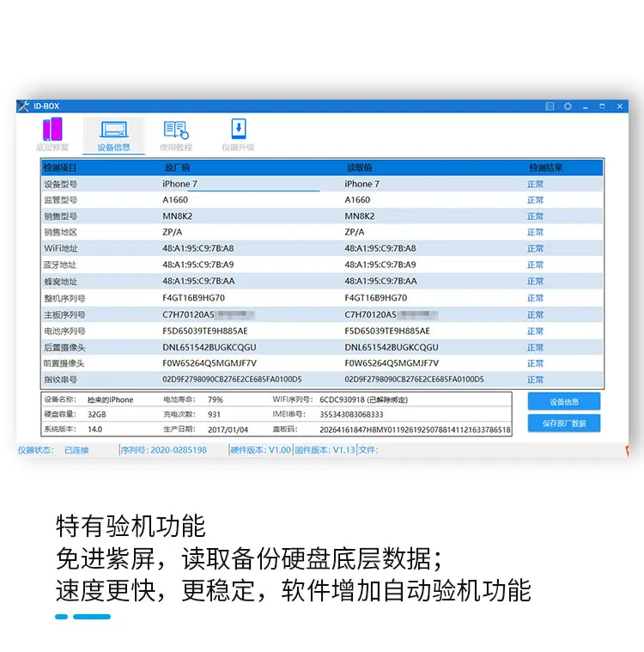Click MN8K2 in the 原厂值 column
The height and width of the screenshot is (652, 644).
(178, 216)
